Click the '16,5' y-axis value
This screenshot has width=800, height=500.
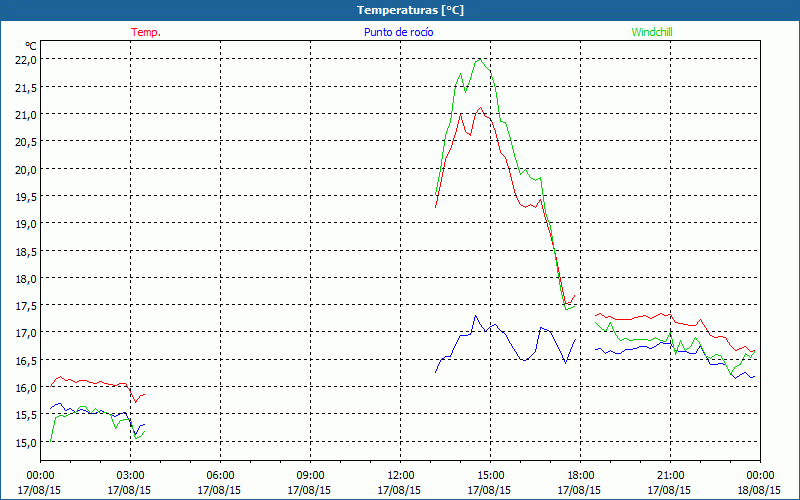28,361
